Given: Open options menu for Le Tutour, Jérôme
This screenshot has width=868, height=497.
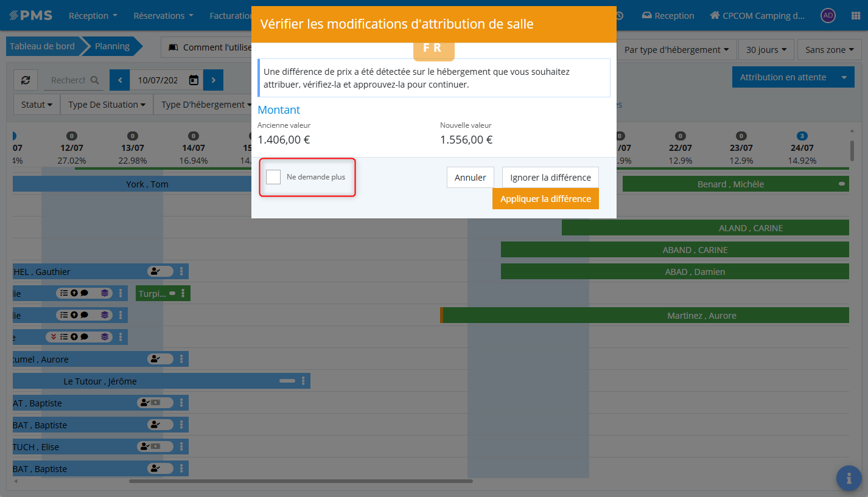Looking at the screenshot, I should tap(303, 381).
